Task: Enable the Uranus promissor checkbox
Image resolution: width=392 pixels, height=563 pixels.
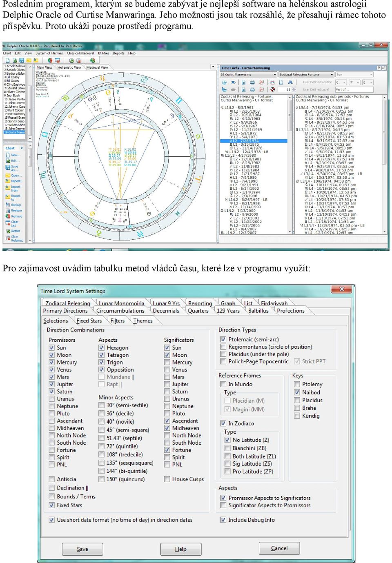Action: coord(52,399)
